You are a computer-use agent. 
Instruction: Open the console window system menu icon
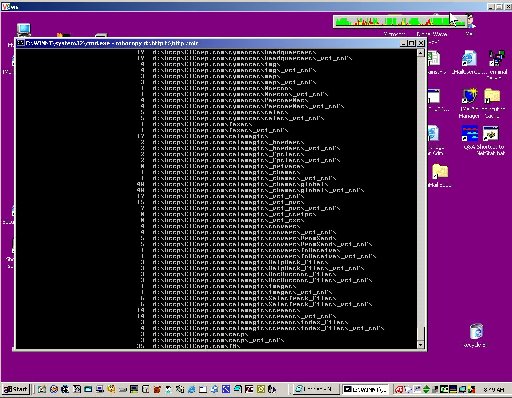click(21, 43)
